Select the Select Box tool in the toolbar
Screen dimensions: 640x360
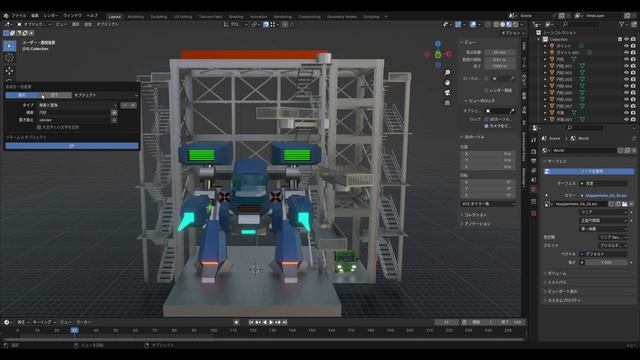pyautogui.click(x=9, y=46)
